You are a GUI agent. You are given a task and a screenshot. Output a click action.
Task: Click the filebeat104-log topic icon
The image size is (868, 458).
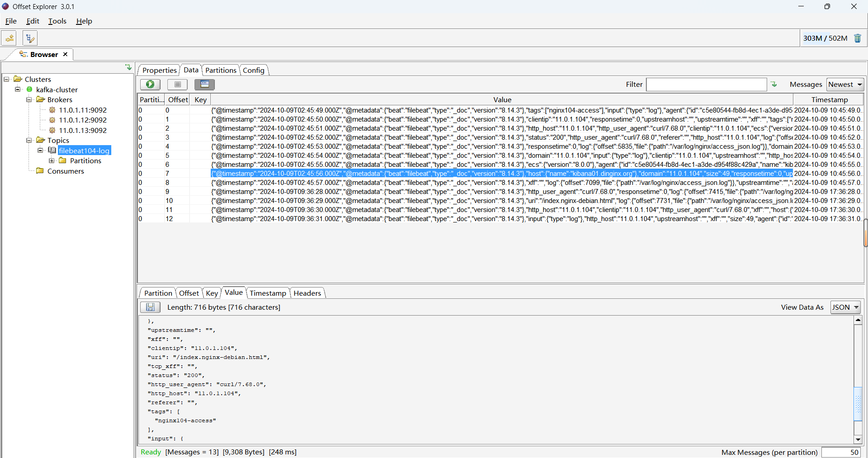(52, 151)
